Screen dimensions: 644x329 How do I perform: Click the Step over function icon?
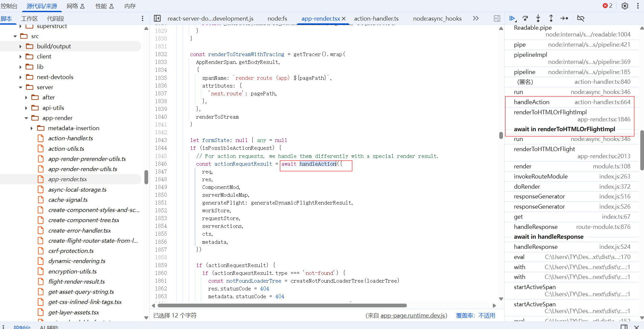tap(525, 19)
